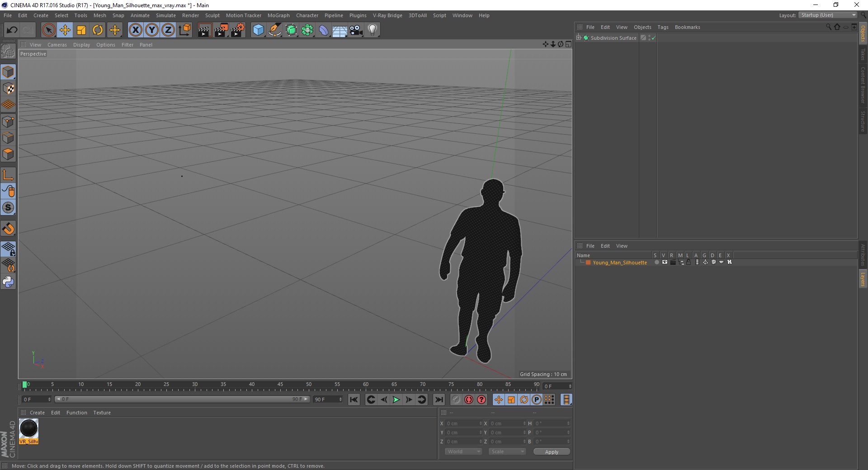Toggle Subdivision Surface editor visibility dots
Viewport: 868px width, 470px height.
[649, 38]
